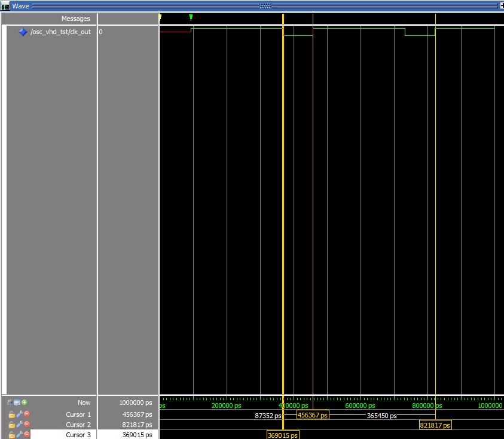
Task: Click the Now time 1000000 ps
Action: coord(136,403)
